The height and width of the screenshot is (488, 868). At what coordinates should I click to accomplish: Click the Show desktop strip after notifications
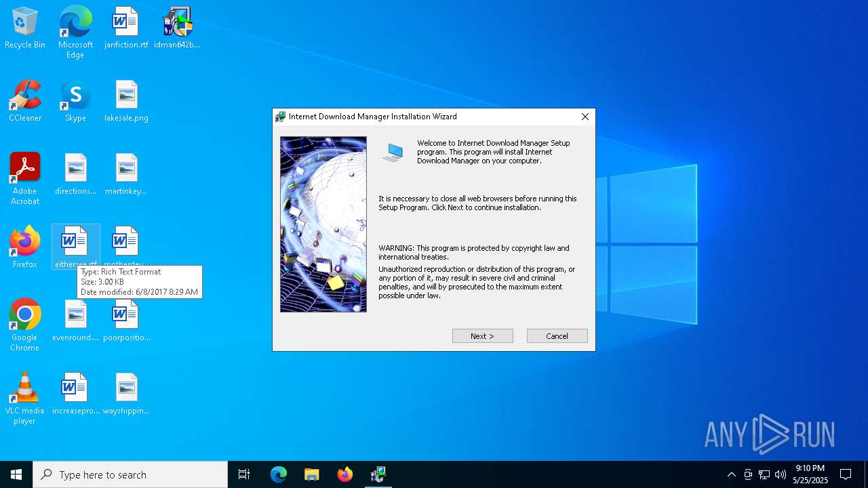tap(866, 474)
